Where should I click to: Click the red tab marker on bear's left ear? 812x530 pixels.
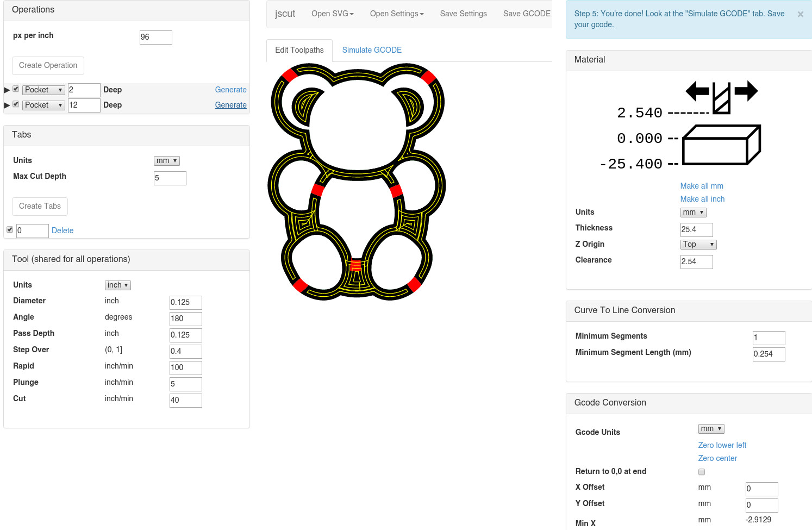[289, 75]
